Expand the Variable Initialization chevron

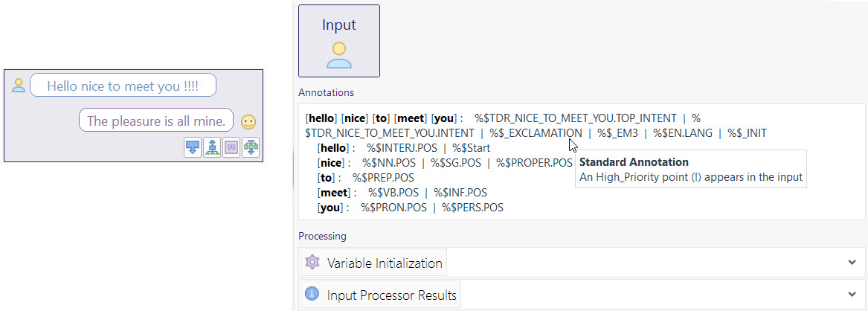point(852,263)
